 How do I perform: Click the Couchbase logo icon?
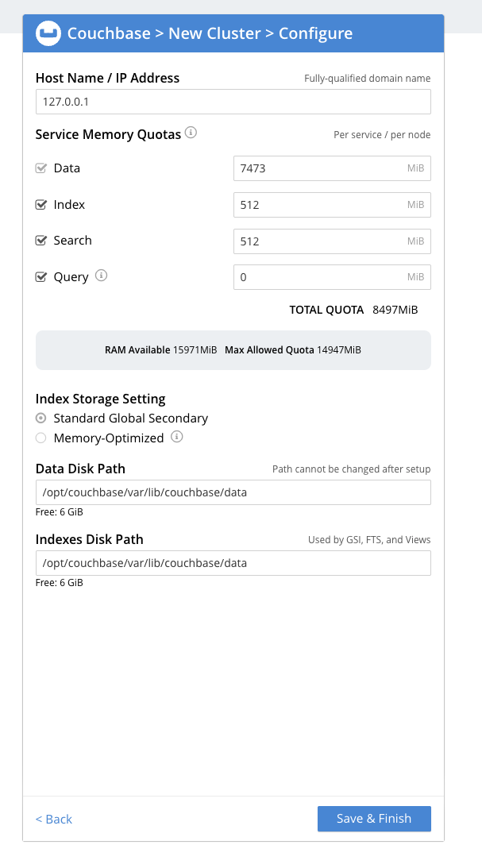[x=46, y=33]
